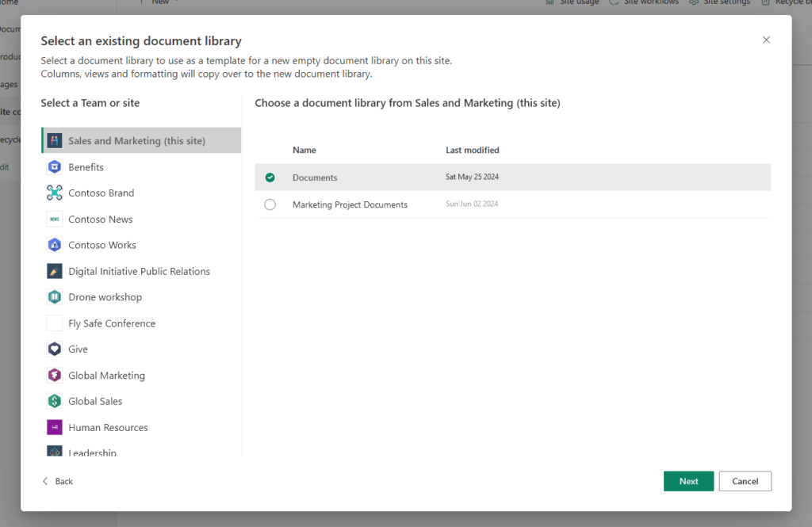This screenshot has height=527, width=812.
Task: Sort by the Last modified column header
Action: click(x=473, y=150)
